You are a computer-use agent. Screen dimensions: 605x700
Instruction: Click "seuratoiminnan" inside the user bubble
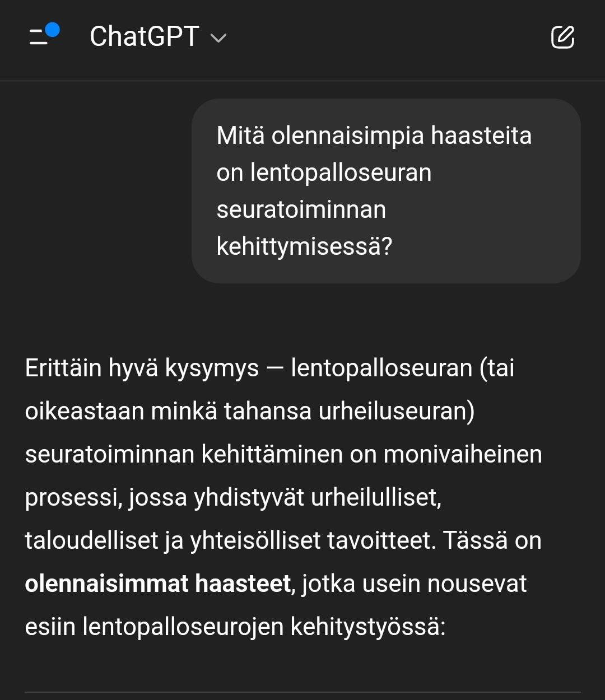301,209
